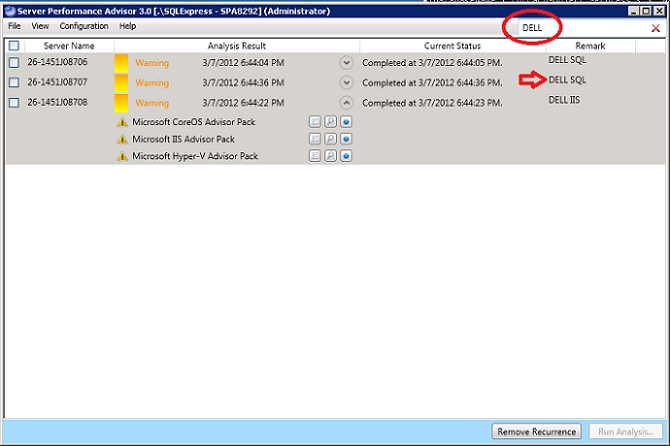Select Microsoft Hyper-V Advisor Pack entry
The image size is (670, 446).
pyautogui.click(x=195, y=156)
